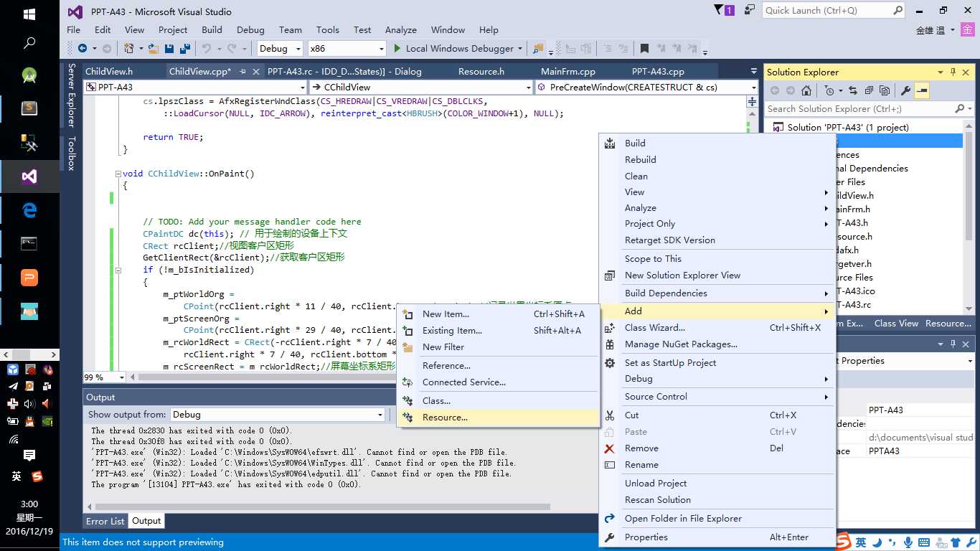Click Visual Studio taskbar icon
The width and height of the screenshot is (980, 551).
click(x=29, y=176)
